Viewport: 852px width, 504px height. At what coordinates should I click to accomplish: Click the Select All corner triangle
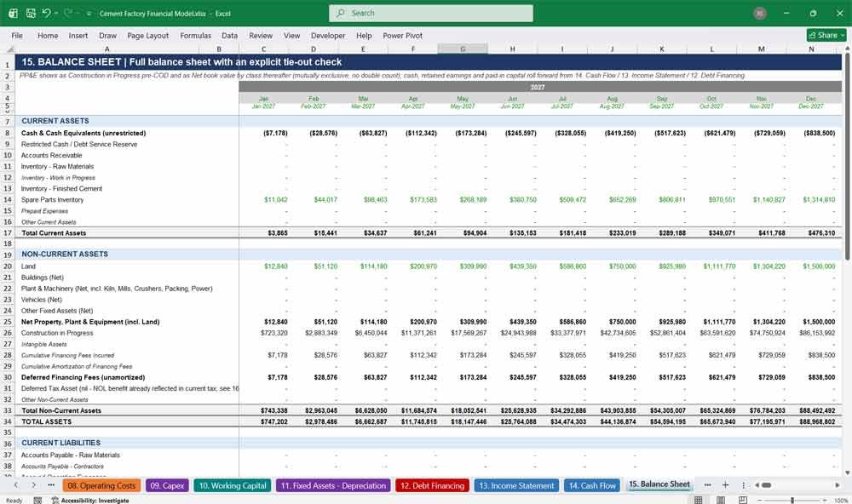pos(9,49)
